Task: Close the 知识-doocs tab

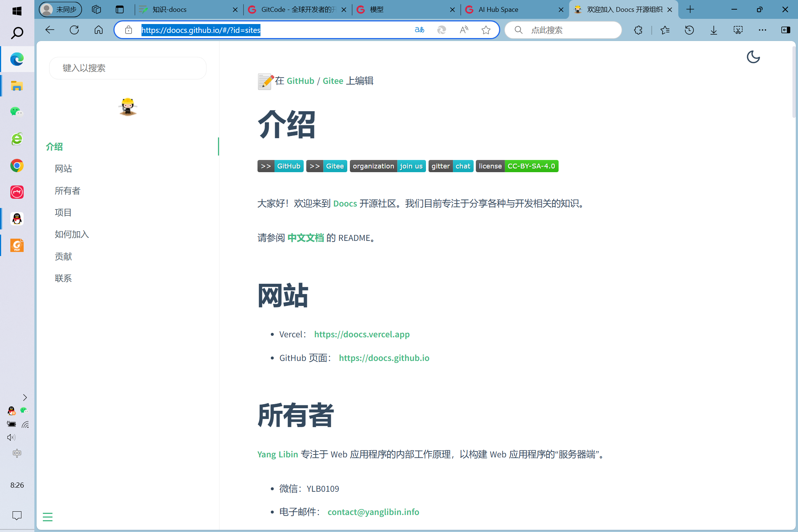Action: point(235,10)
